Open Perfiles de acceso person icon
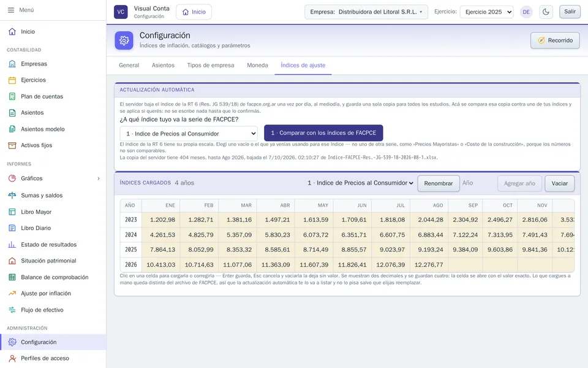 (x=12, y=358)
